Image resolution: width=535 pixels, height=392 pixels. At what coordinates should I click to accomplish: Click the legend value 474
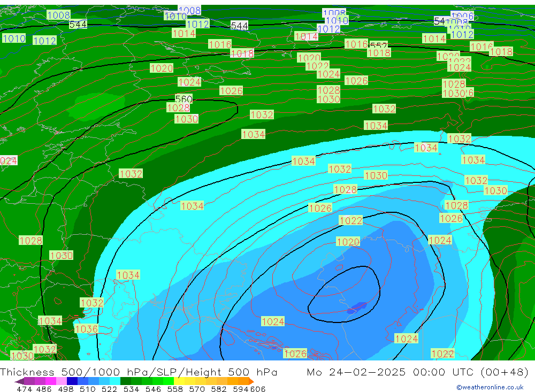(24, 389)
